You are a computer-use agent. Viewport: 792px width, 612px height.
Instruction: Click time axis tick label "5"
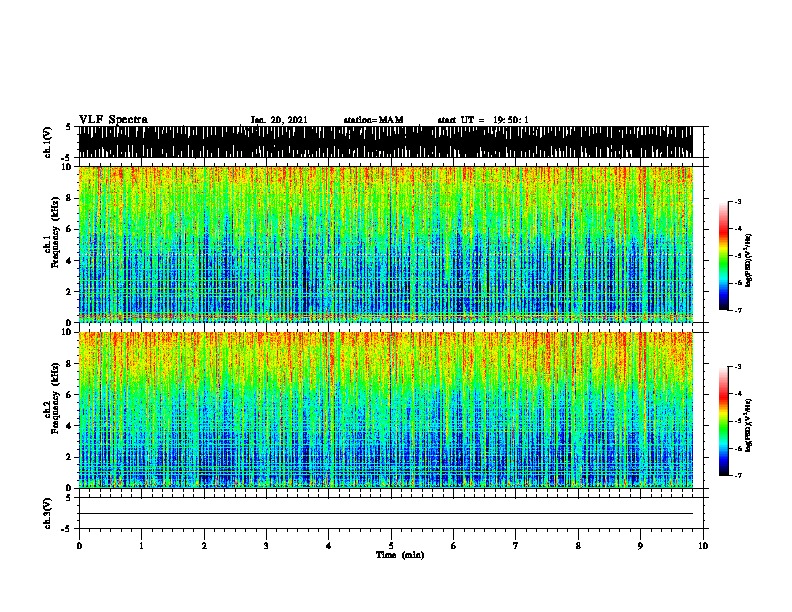pos(391,545)
